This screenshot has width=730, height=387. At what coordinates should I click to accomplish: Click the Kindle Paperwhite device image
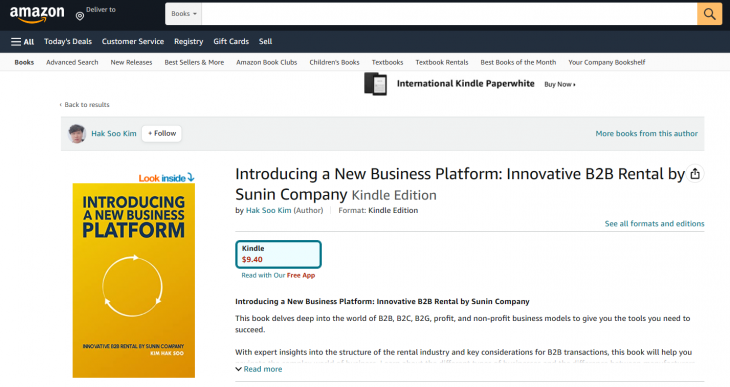click(375, 84)
